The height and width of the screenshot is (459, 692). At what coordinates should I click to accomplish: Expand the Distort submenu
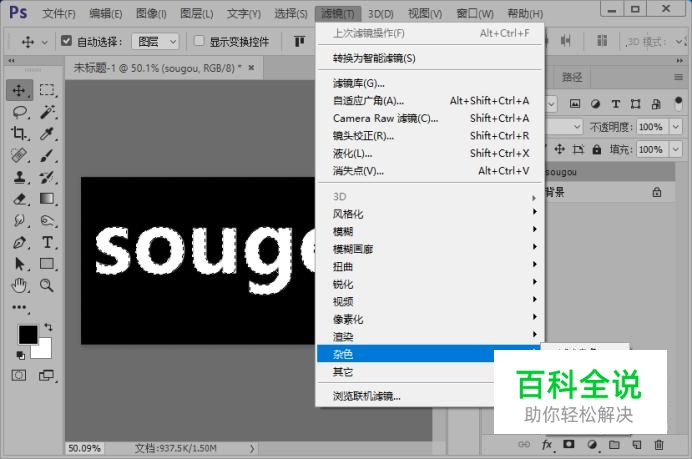click(429, 266)
